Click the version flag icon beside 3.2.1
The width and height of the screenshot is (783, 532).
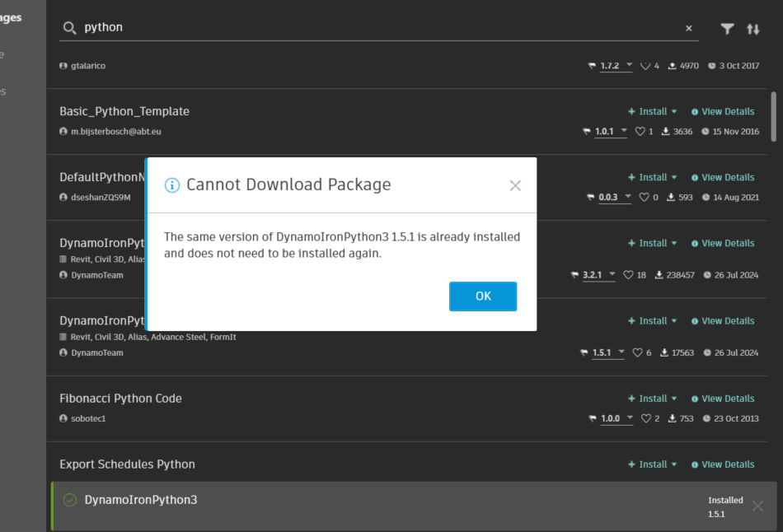pos(574,275)
